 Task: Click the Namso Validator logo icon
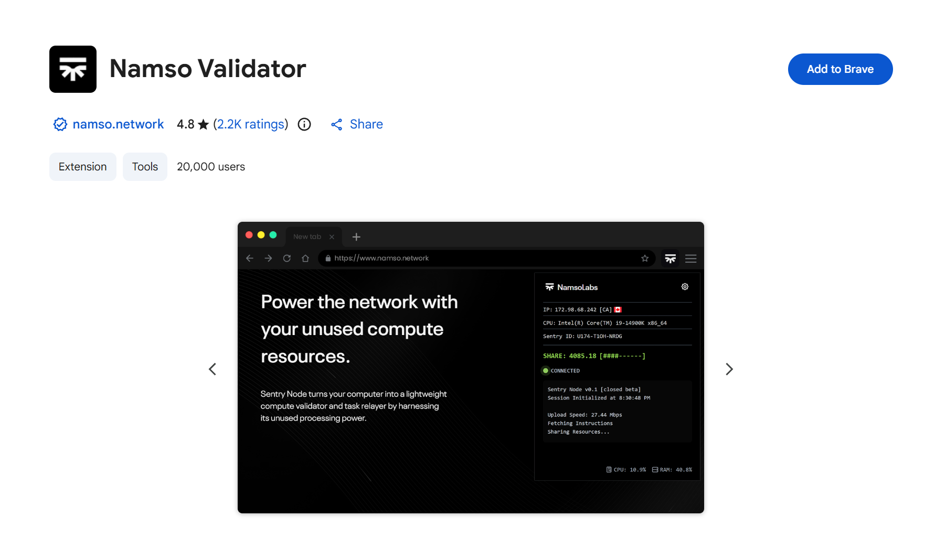click(73, 69)
